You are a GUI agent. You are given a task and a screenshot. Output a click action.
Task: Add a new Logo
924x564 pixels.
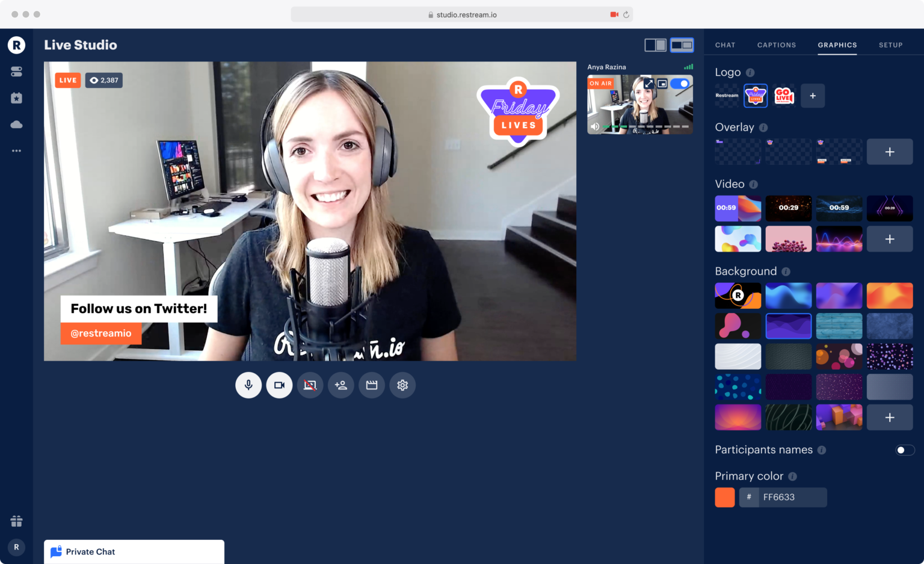coord(813,96)
